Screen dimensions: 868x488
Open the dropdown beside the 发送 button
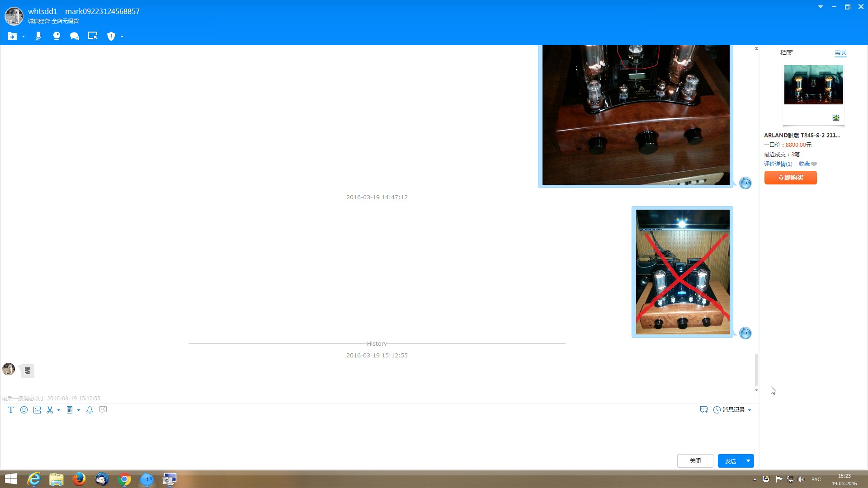pos(748,461)
